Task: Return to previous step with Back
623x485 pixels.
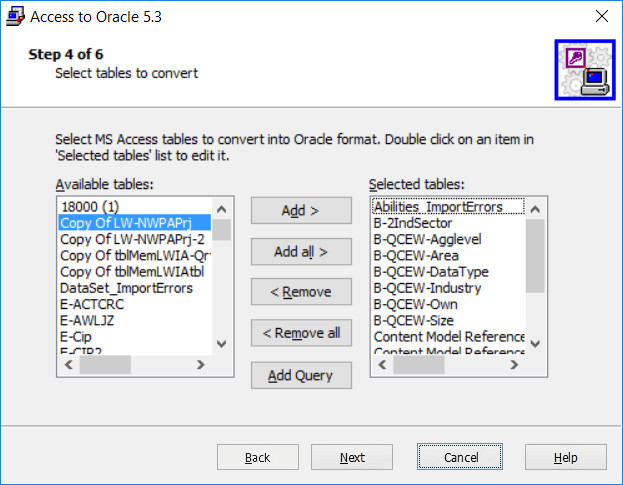Action: pos(257,457)
